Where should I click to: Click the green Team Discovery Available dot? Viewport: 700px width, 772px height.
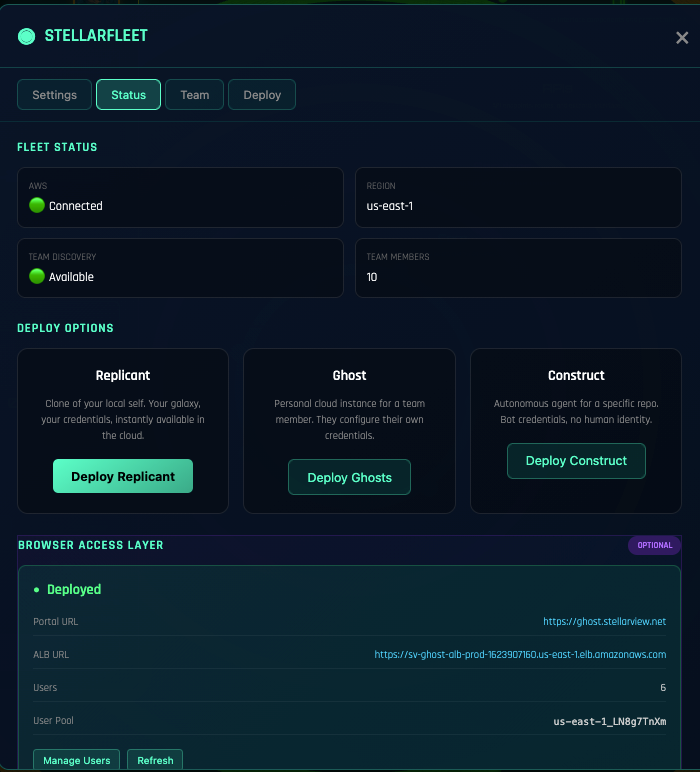pos(37,276)
